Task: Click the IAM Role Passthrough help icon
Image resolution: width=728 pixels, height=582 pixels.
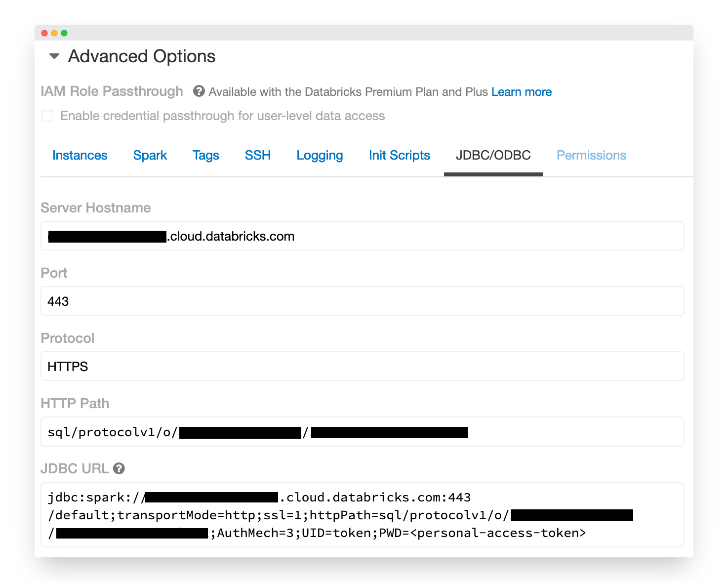Action: (x=199, y=91)
